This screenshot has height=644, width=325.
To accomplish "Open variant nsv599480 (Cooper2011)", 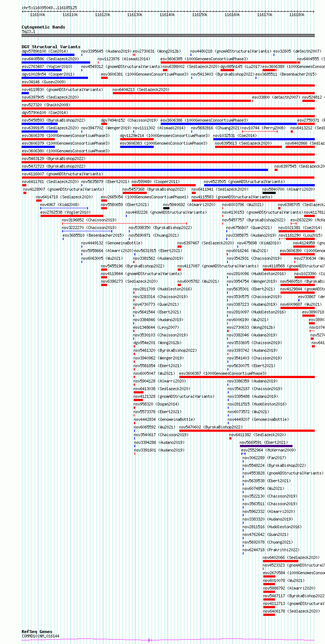I will click(x=156, y=182).
